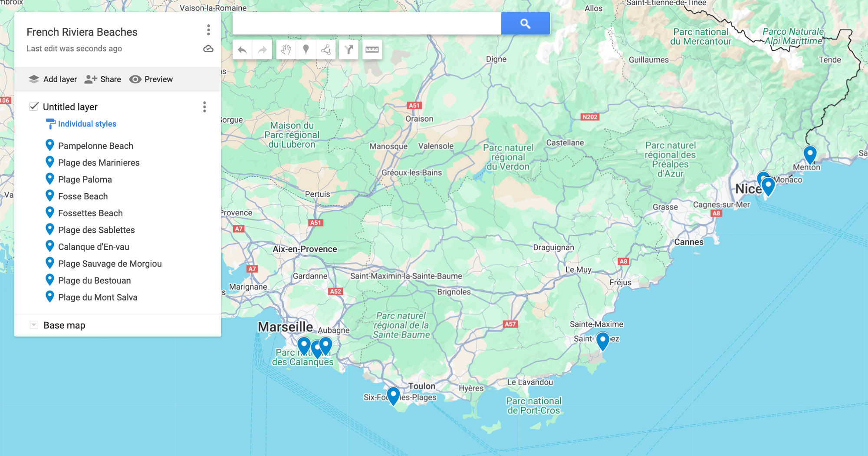
Task: Open the map options three-dot menu
Action: pos(208,30)
